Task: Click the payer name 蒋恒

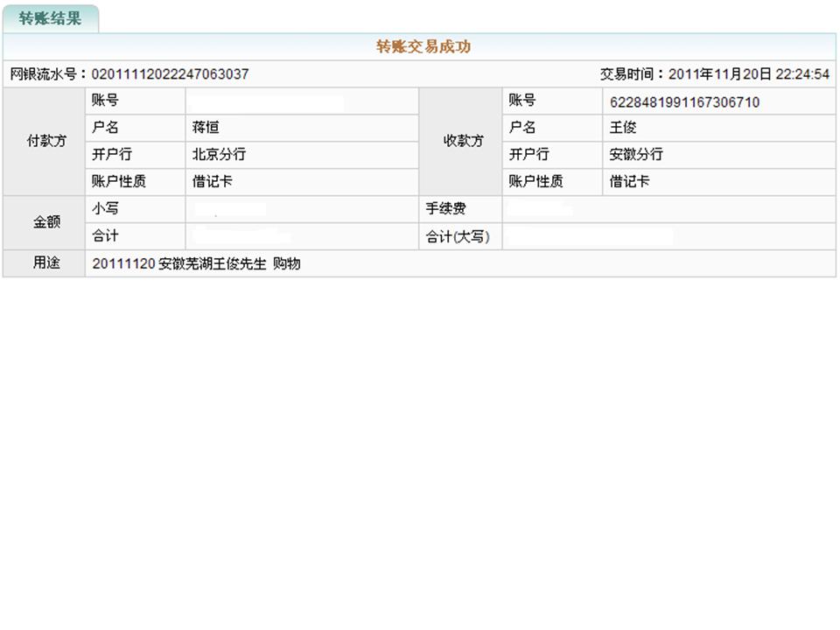Action: point(206,128)
